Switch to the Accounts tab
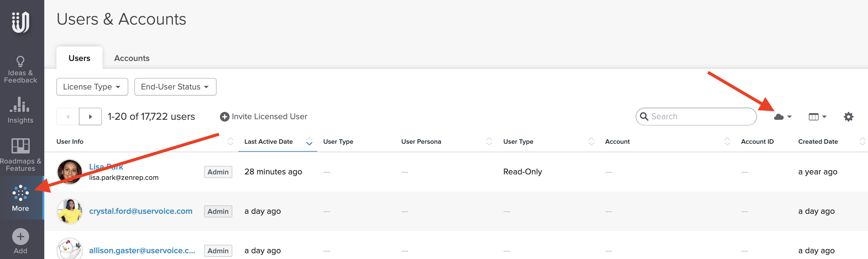 [132, 58]
